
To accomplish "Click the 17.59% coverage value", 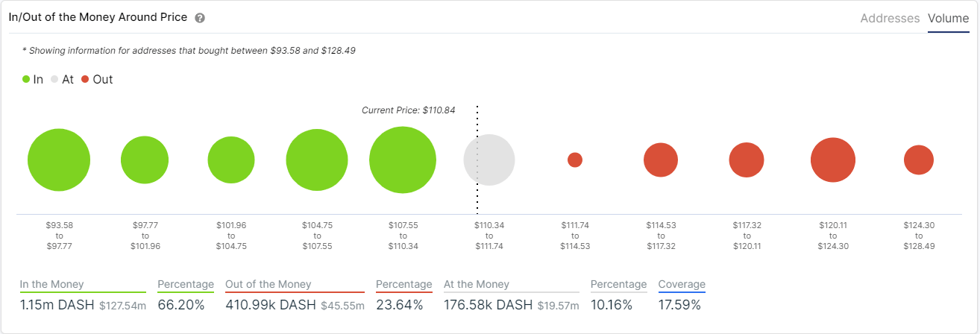I will click(x=679, y=304).
